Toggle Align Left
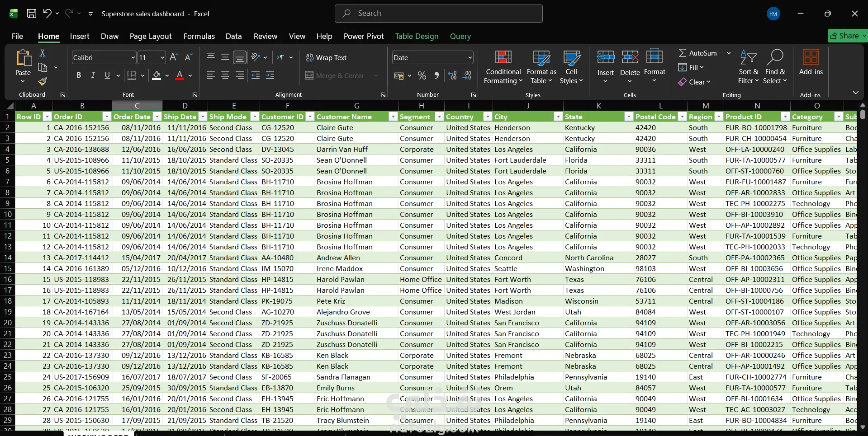The image size is (868, 436). click(x=211, y=75)
